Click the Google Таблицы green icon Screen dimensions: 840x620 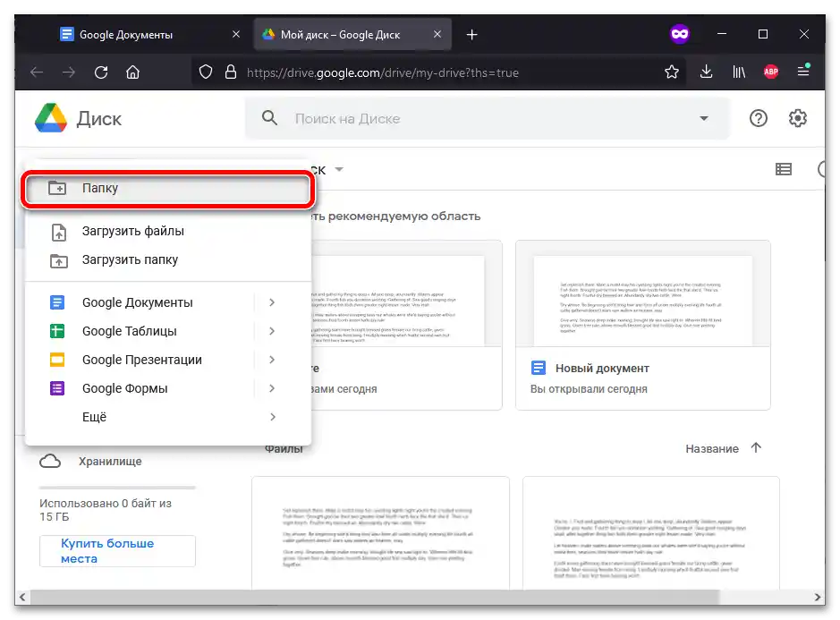[x=57, y=331]
